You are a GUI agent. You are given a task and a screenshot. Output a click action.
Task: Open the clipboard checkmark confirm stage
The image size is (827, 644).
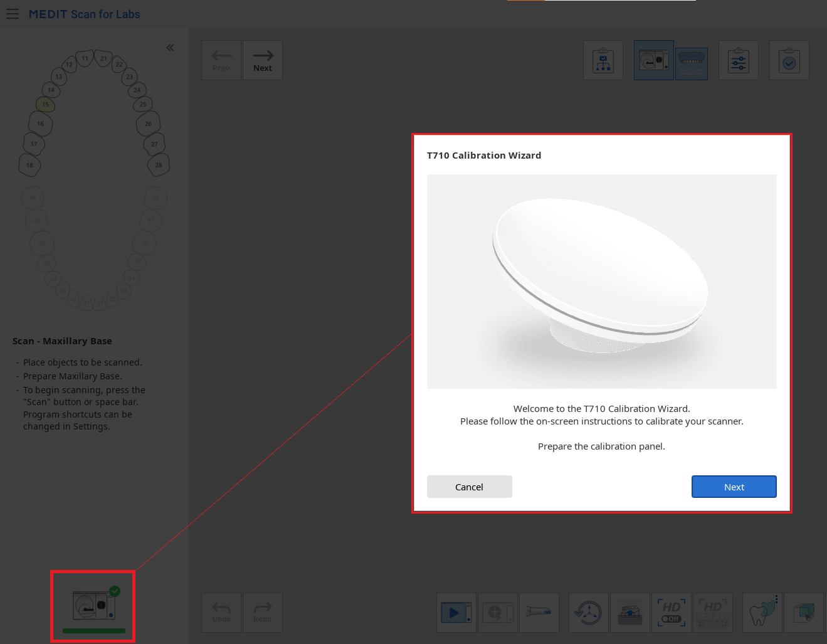[x=789, y=60]
